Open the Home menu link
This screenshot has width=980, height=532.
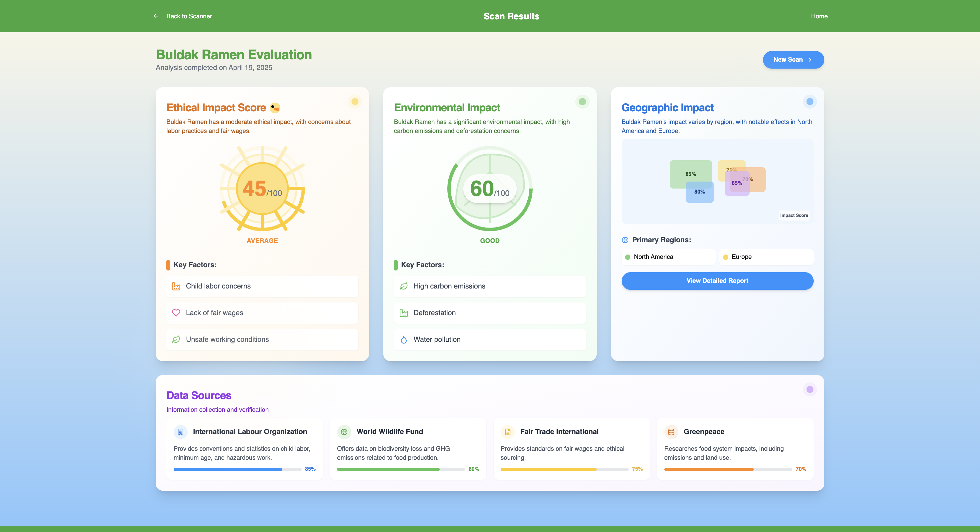[819, 16]
